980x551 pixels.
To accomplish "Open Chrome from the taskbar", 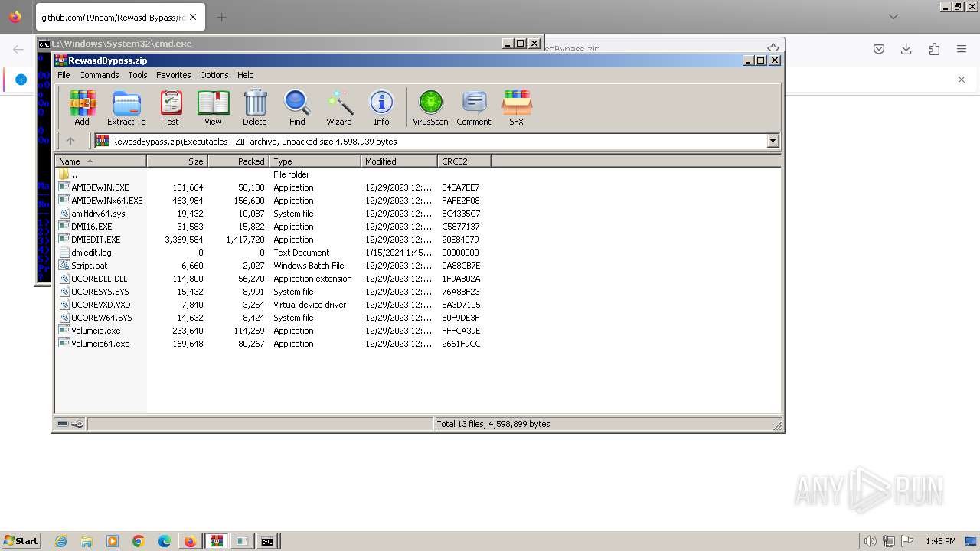I will [x=139, y=541].
